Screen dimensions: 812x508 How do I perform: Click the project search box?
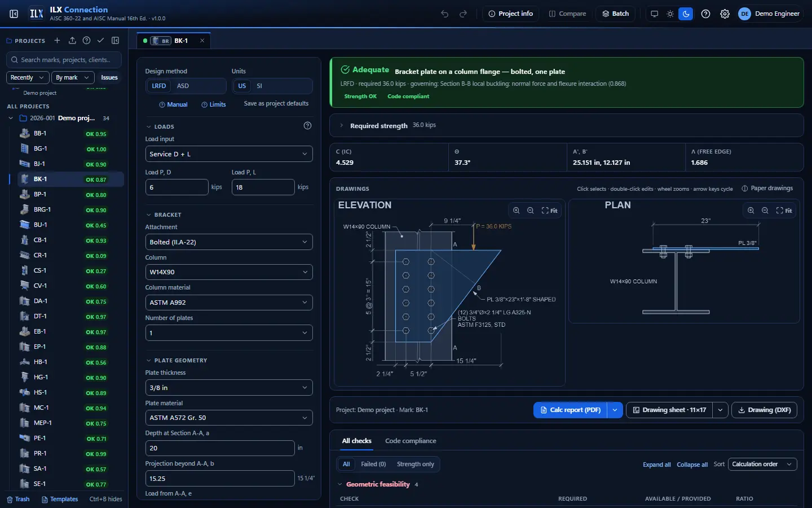tap(64, 60)
